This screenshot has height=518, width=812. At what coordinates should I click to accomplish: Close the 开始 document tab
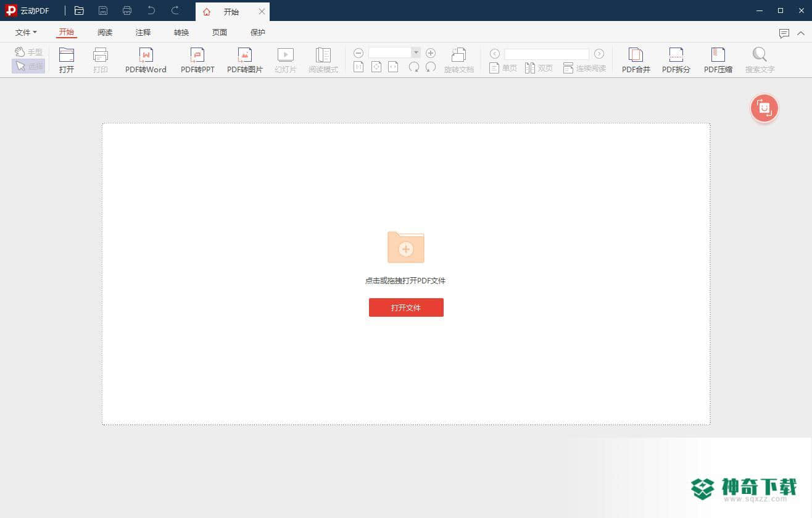[262, 12]
